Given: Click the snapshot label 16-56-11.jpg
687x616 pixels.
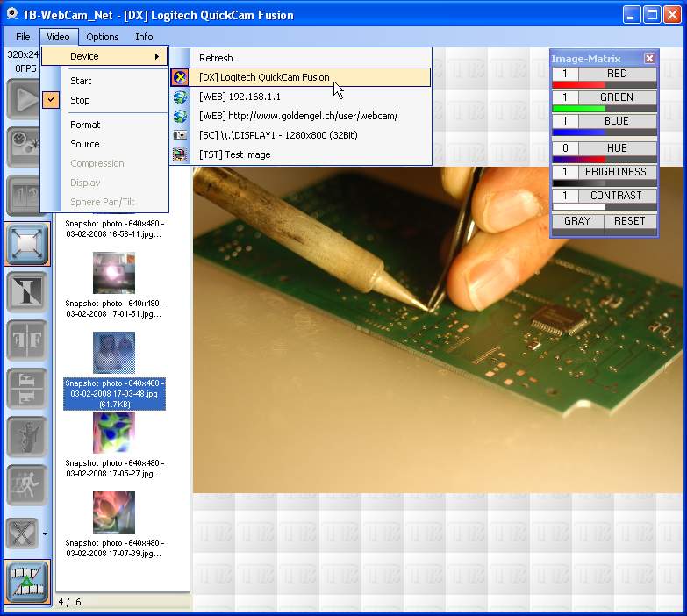Looking at the screenshot, I should click(114, 229).
